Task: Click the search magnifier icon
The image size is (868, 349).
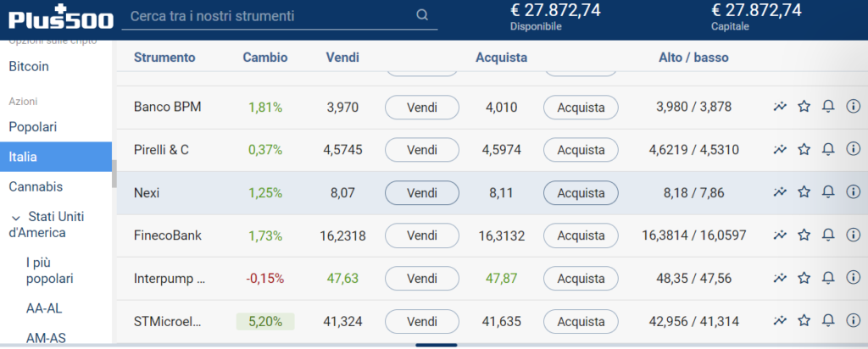Action: (x=422, y=15)
